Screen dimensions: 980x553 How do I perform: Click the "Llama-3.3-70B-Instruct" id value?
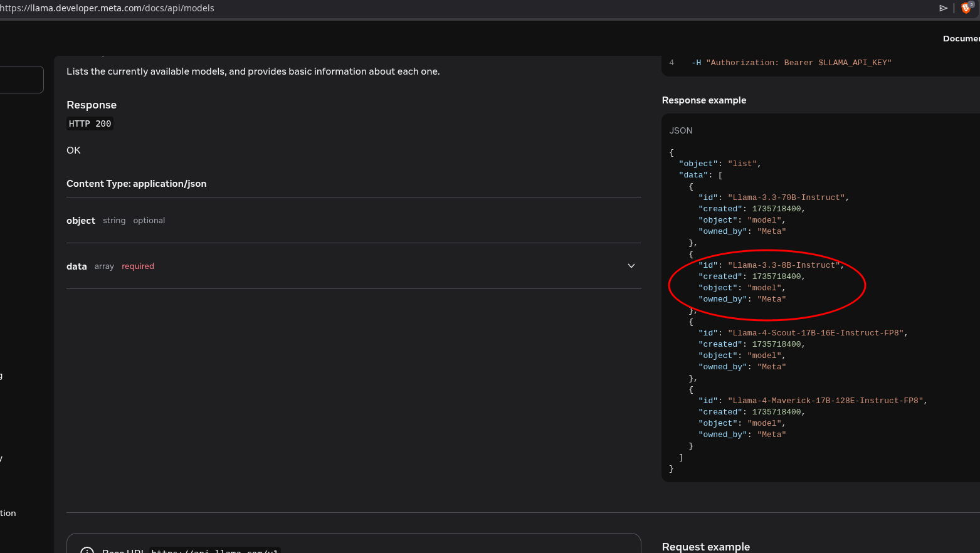pos(786,197)
